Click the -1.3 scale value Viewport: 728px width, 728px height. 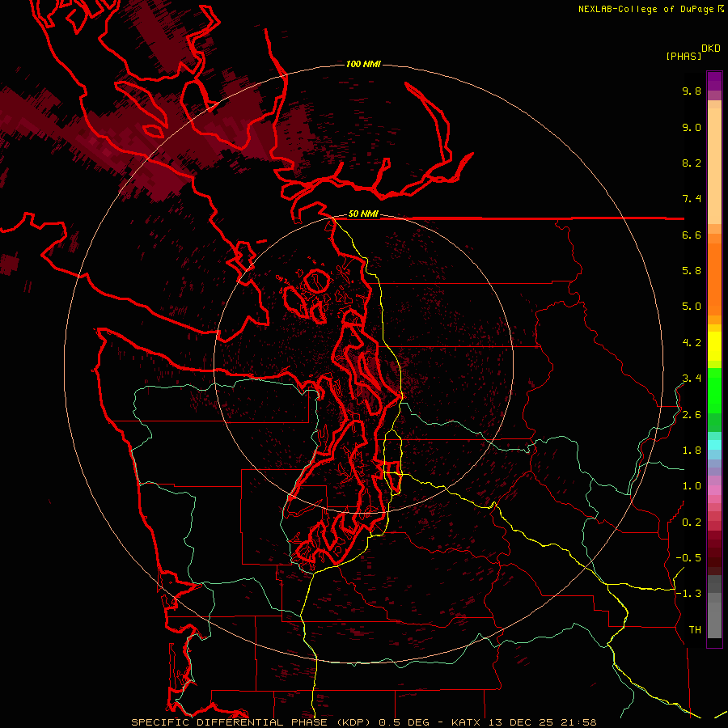(x=688, y=595)
